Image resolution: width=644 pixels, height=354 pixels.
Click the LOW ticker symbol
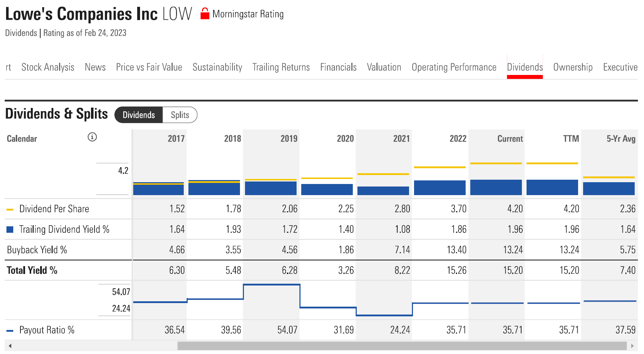(x=177, y=14)
